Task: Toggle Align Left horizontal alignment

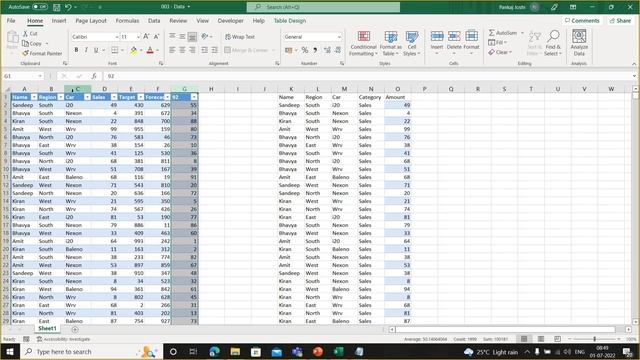Action: (172, 50)
